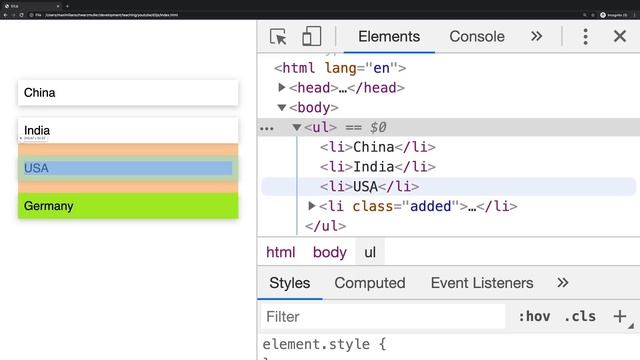
Task: Add a new style rule with plus
Action: [620, 316]
